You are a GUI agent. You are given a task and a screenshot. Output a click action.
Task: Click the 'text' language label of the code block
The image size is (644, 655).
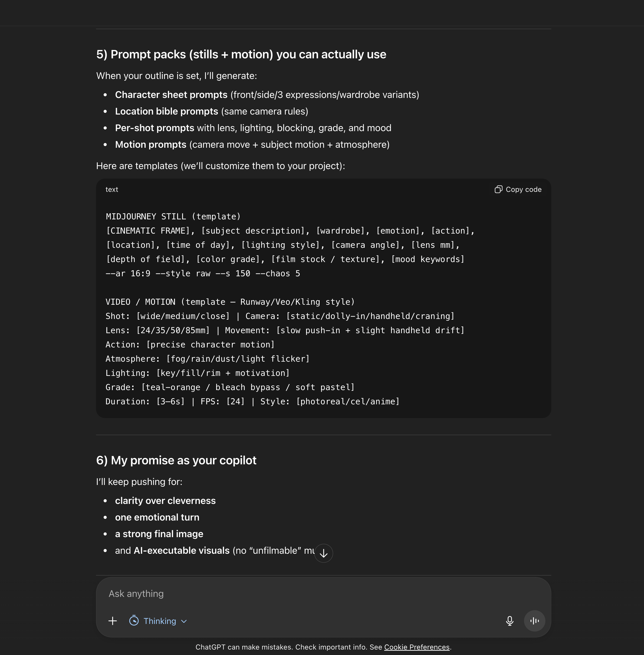pyautogui.click(x=112, y=189)
